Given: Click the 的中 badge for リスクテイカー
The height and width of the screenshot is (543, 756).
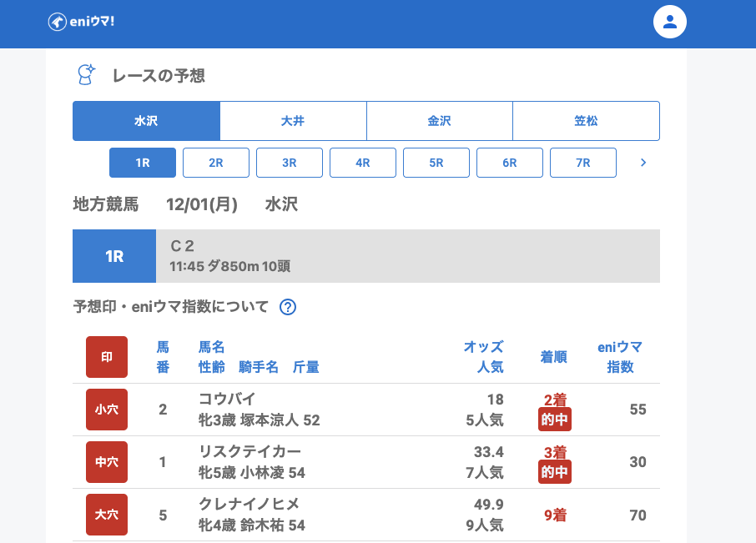Looking at the screenshot, I should click(555, 473).
